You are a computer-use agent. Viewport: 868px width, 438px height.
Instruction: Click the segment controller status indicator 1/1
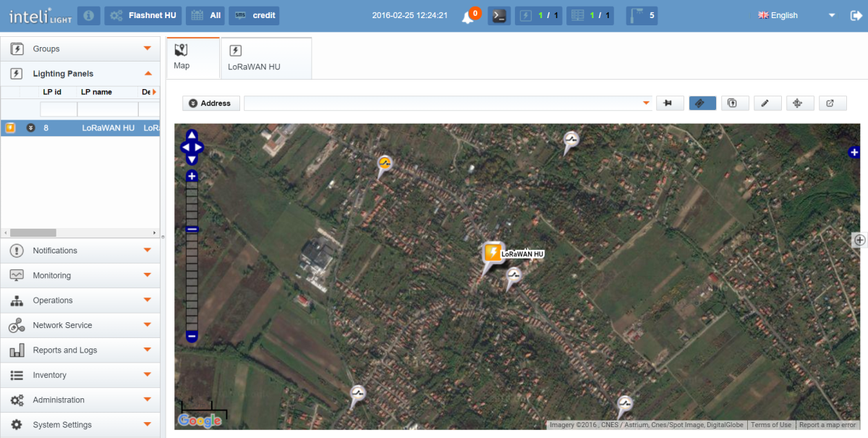590,15
